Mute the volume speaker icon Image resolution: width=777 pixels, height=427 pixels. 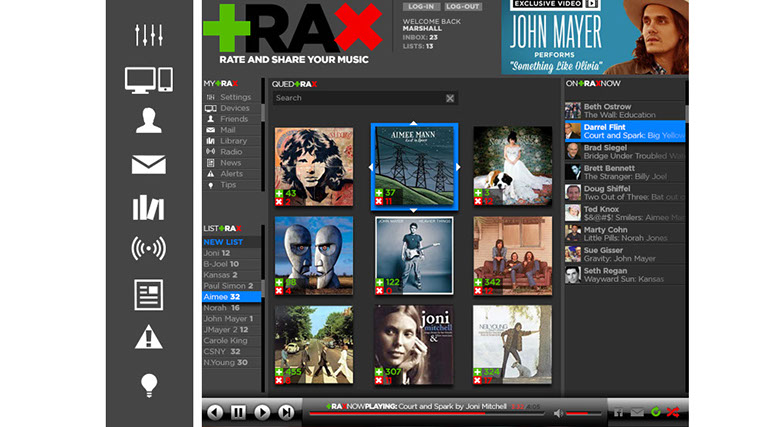click(558, 411)
